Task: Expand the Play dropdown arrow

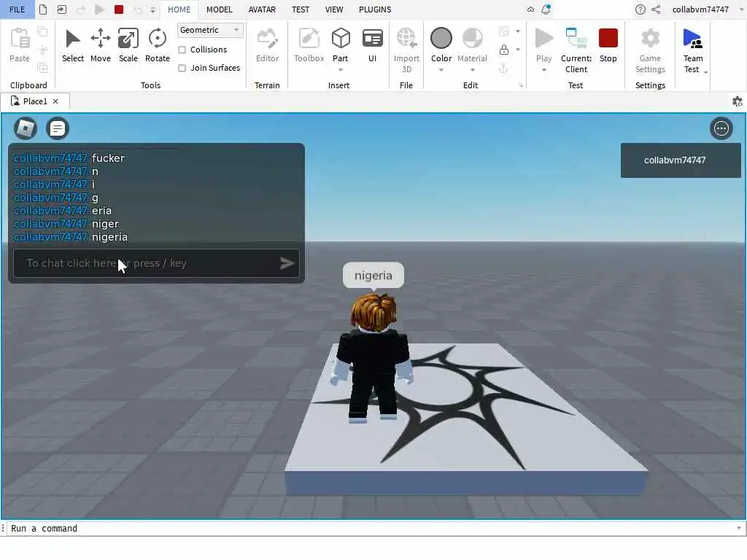Action: [x=544, y=70]
